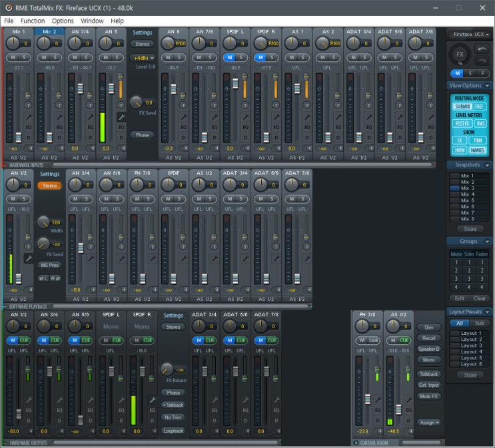Open the Assign dropdown in Control Room

pyautogui.click(x=428, y=423)
